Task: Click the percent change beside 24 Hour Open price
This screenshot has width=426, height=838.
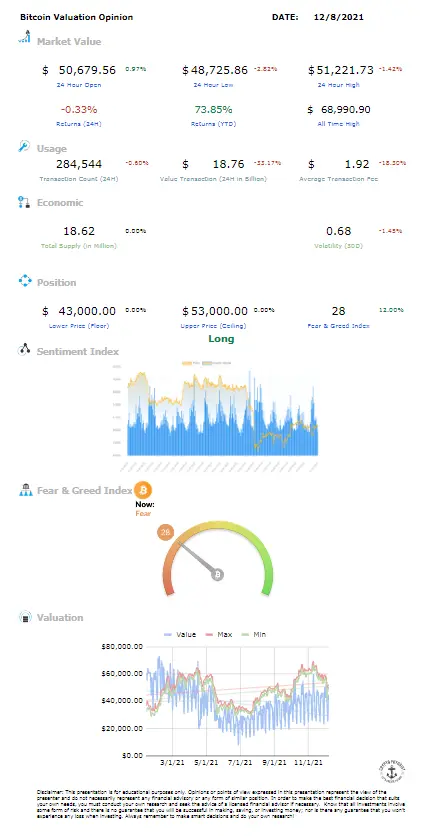Action: tap(136, 69)
